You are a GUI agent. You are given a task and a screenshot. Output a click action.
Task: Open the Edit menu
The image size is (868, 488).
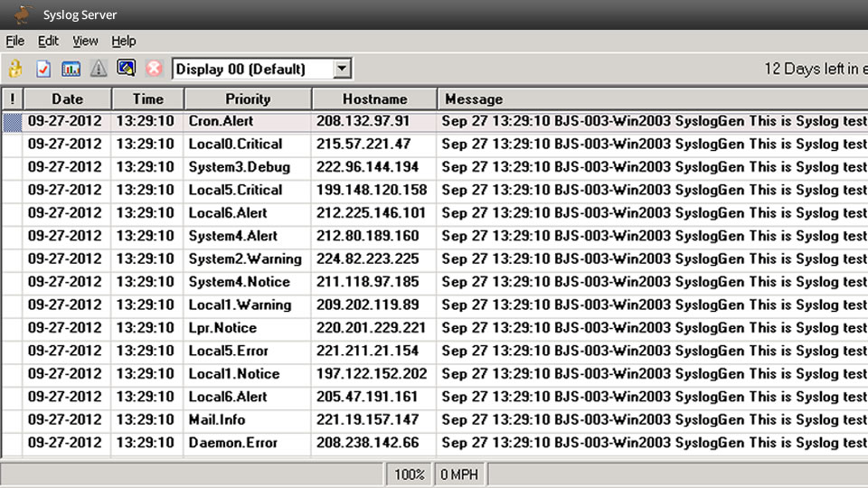[x=48, y=41]
